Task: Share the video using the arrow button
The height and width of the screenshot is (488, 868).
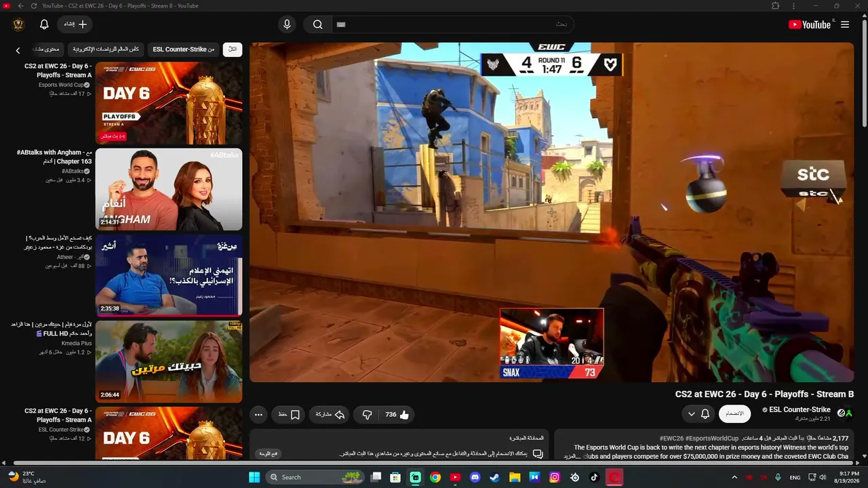Action: (330, 414)
